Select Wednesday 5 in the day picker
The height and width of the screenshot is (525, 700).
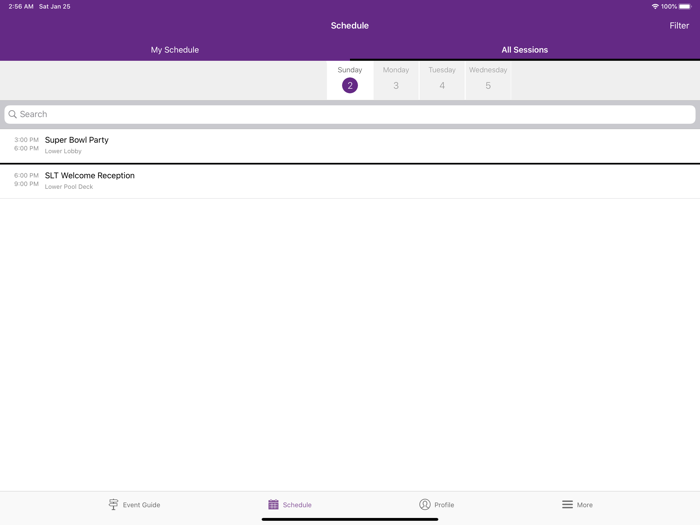pos(488,80)
